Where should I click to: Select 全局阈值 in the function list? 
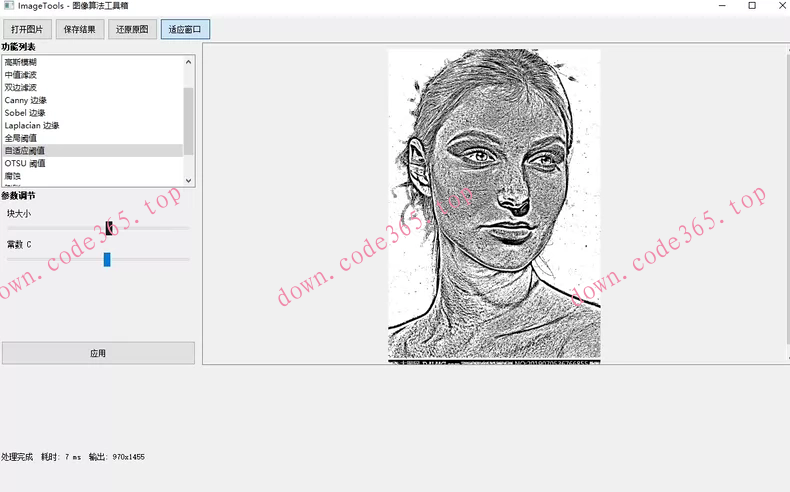pyautogui.click(x=93, y=138)
